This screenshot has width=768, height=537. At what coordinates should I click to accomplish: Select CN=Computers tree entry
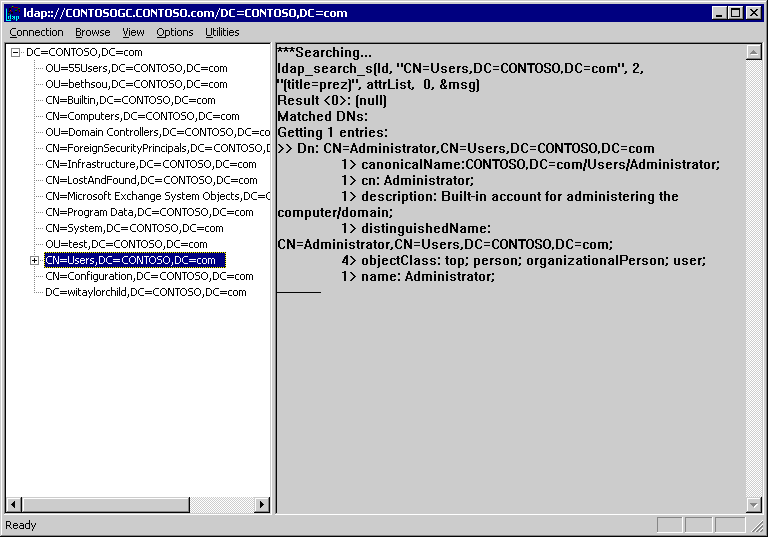pyautogui.click(x=142, y=116)
